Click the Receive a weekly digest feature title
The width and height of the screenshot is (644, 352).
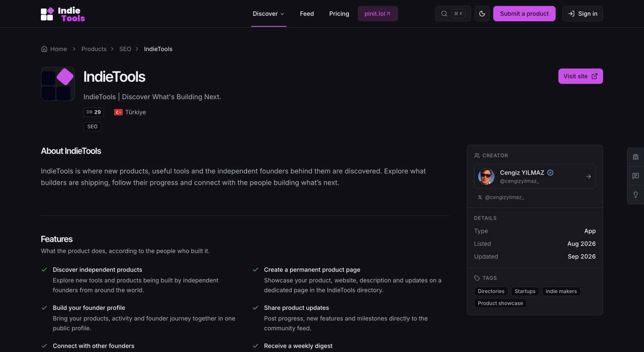tap(298, 346)
